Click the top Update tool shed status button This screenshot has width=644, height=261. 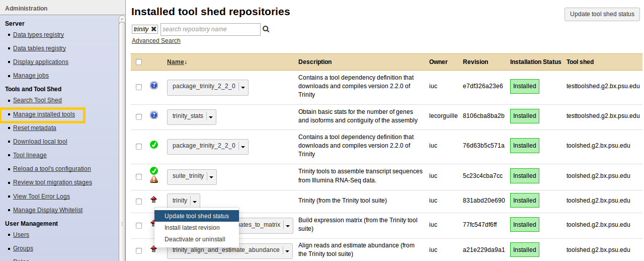[602, 14]
